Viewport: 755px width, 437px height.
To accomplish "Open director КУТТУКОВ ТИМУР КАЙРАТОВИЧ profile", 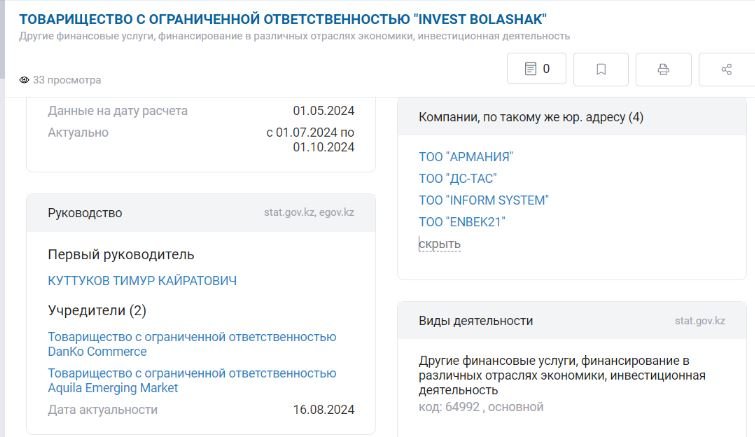I will 142,281.
